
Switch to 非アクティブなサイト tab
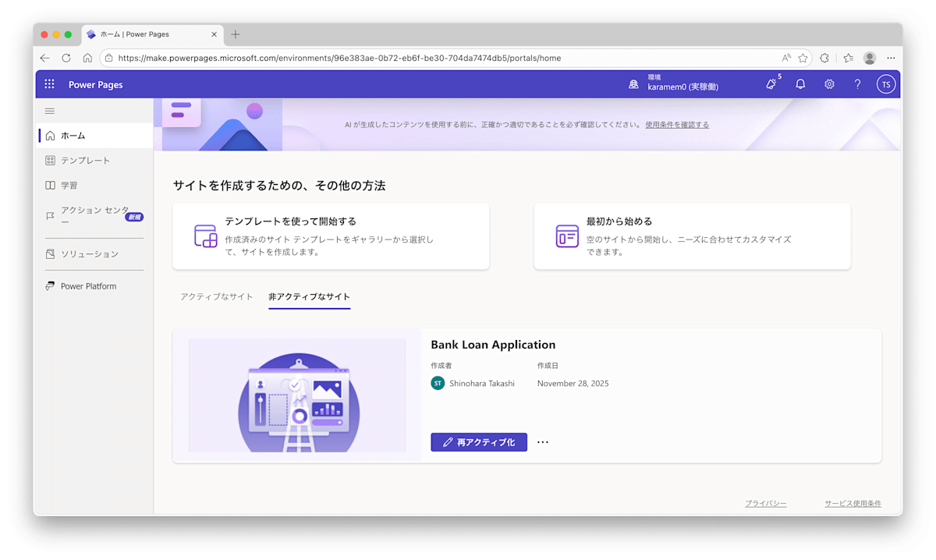pyautogui.click(x=309, y=297)
